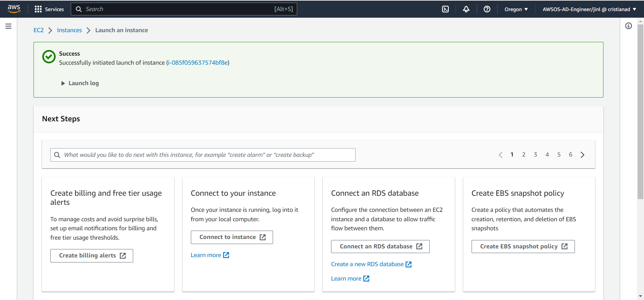Click the Instances breadcrumb link
644x300 pixels.
(69, 30)
